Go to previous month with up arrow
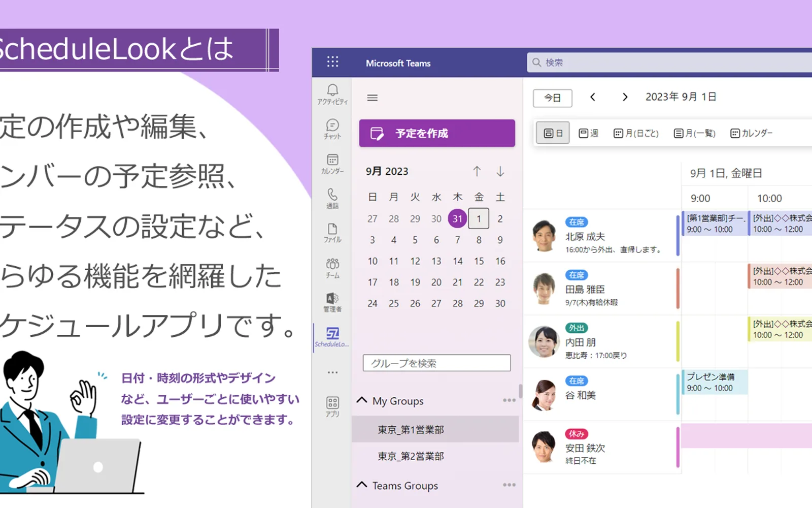The image size is (812, 508). point(477,171)
